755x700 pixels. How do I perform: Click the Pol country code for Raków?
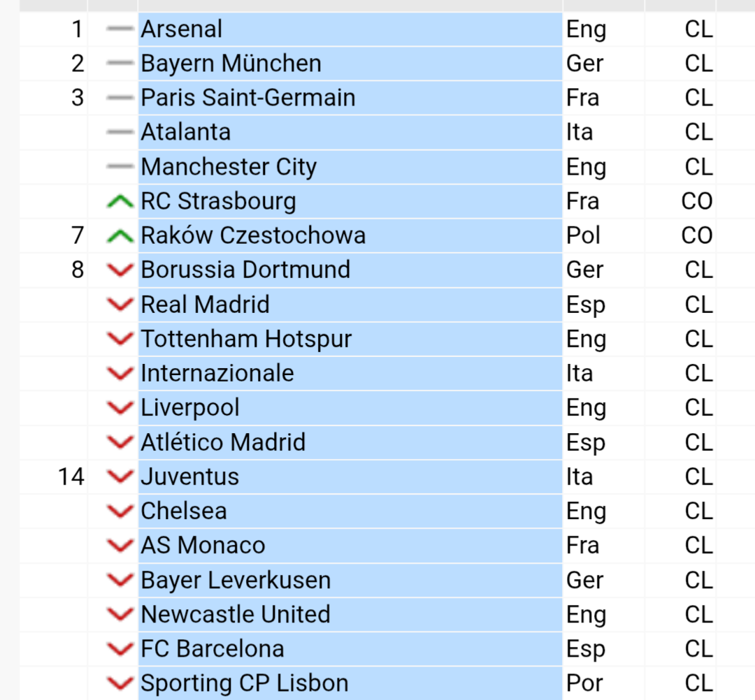583,235
